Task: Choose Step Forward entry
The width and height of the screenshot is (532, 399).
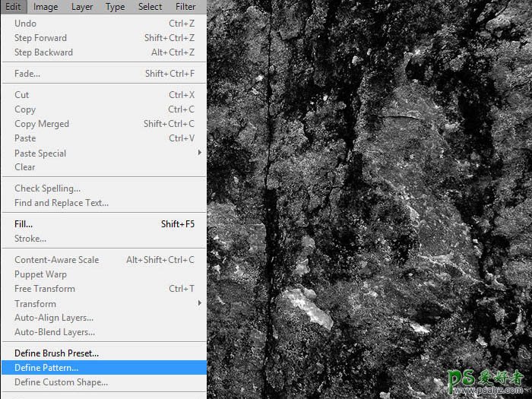Action: pyautogui.click(x=104, y=38)
